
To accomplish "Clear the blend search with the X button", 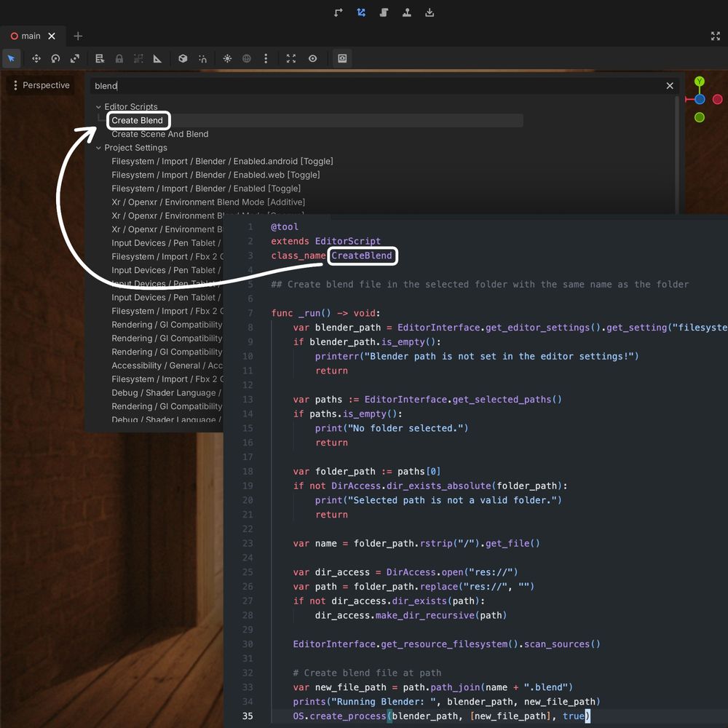I will click(x=670, y=86).
